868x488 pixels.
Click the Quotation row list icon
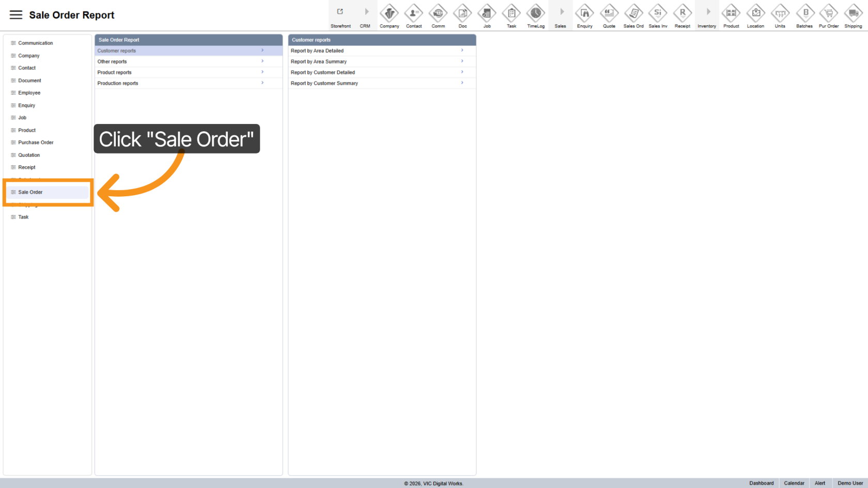click(13, 155)
